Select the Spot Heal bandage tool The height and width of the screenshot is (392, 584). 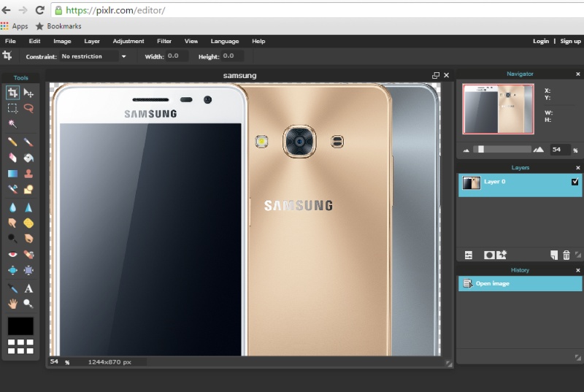(x=28, y=254)
